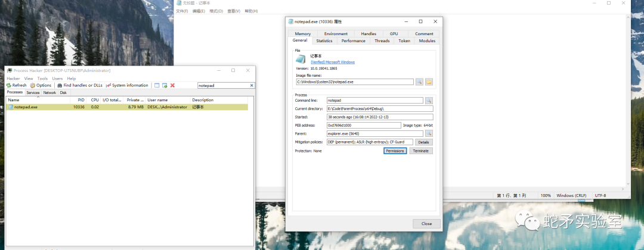Click the Terminate button in properties
The height and width of the screenshot is (250, 644).
coord(421,151)
